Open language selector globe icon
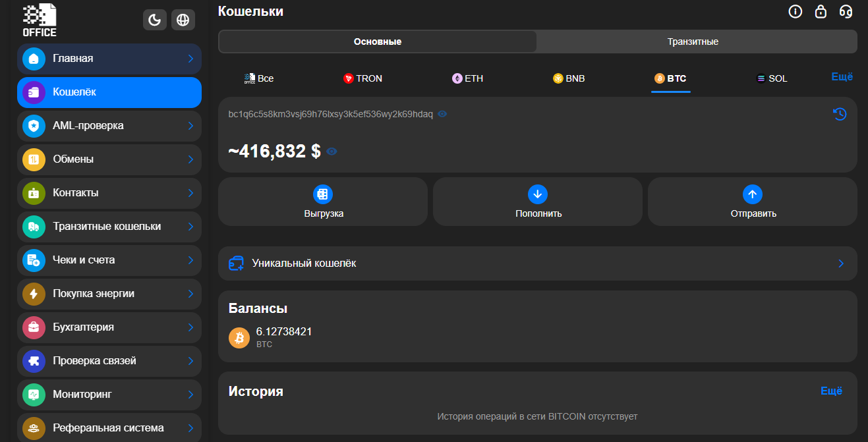868x442 pixels. (x=183, y=20)
